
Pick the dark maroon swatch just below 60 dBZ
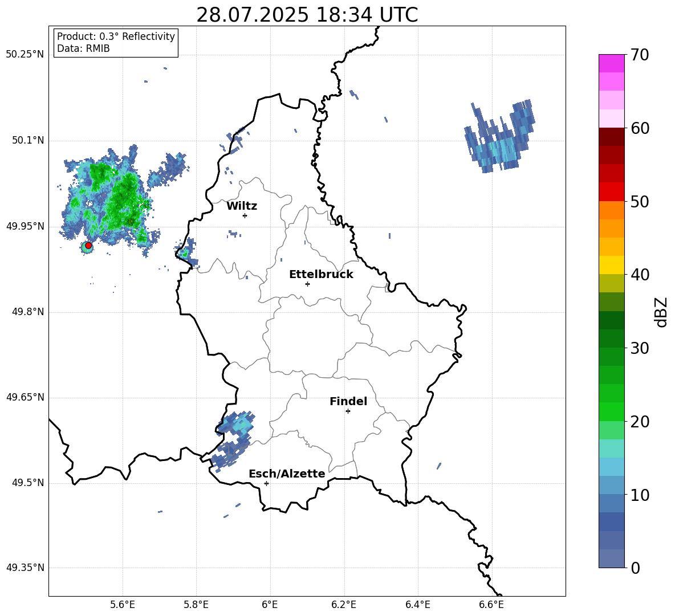click(612, 137)
